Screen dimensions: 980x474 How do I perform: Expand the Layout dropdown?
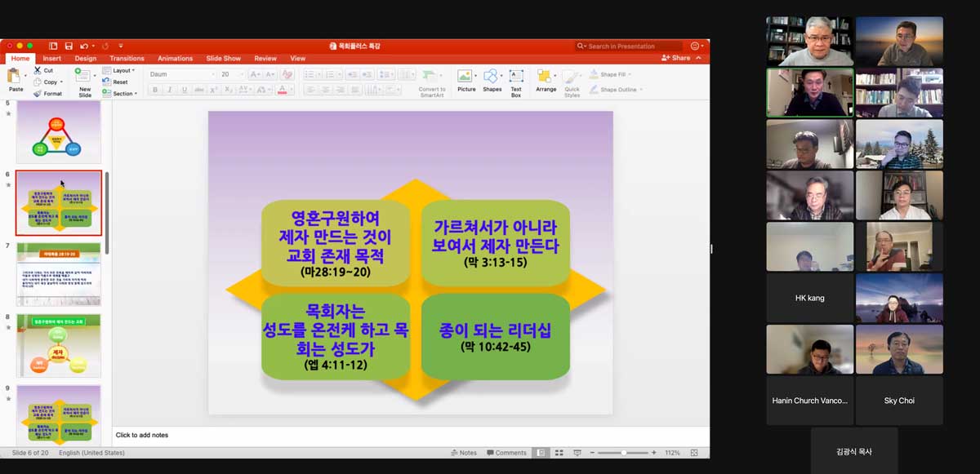pyautogui.click(x=121, y=71)
